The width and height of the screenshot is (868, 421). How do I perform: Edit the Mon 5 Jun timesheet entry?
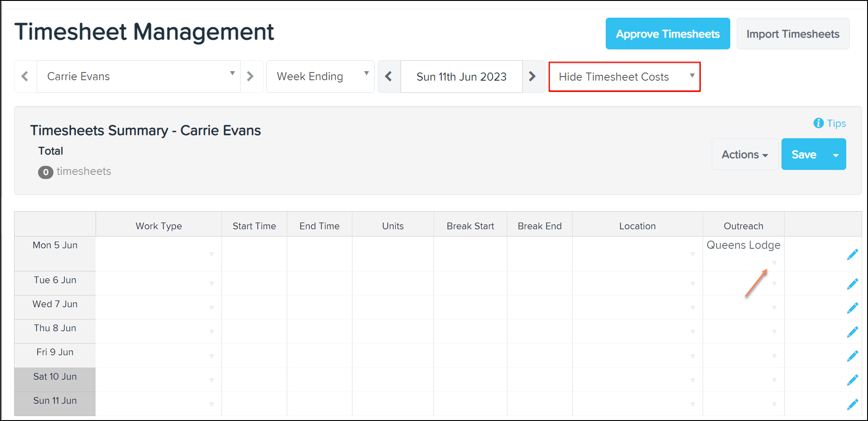(852, 254)
